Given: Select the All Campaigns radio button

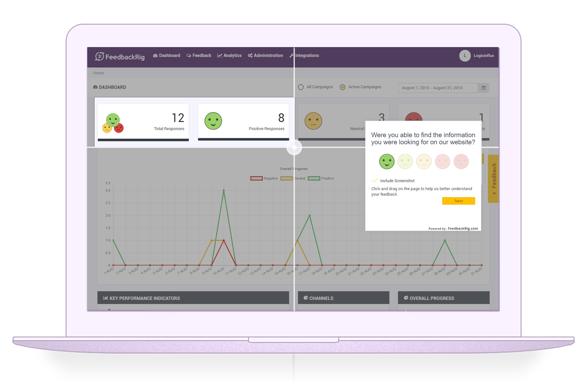Looking at the screenshot, I should (x=301, y=86).
